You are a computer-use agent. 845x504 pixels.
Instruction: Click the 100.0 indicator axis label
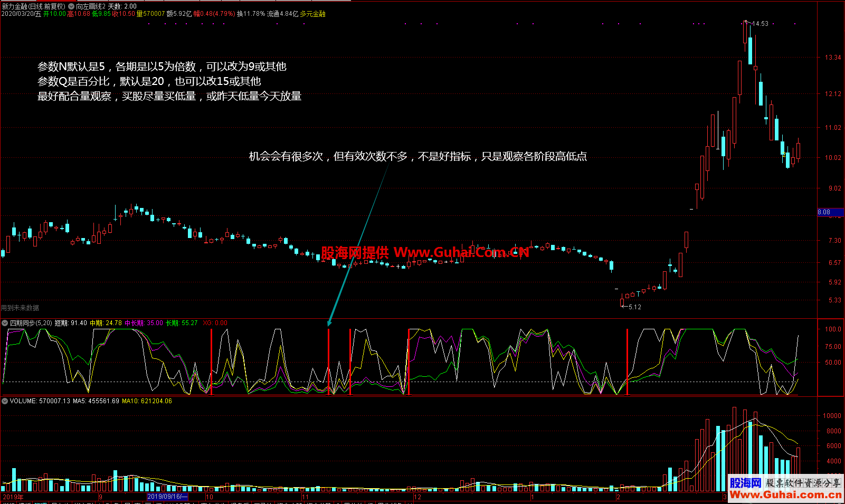pyautogui.click(x=833, y=329)
